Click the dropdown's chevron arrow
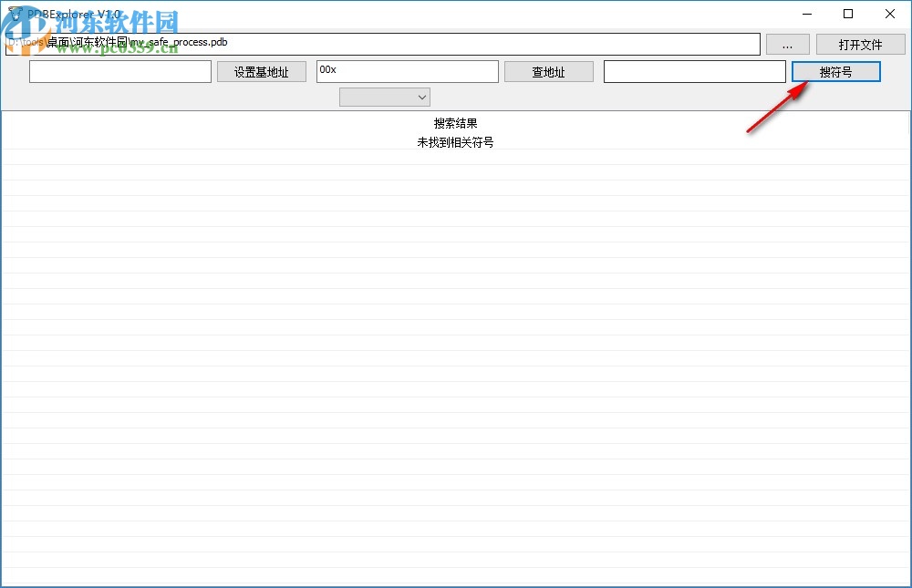The height and width of the screenshot is (588, 912). click(x=421, y=96)
